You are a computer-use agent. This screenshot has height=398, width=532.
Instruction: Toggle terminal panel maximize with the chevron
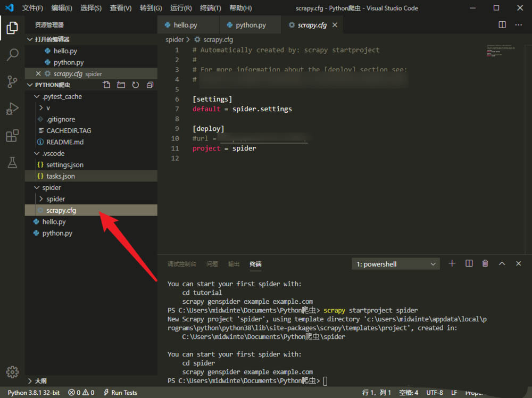click(502, 263)
